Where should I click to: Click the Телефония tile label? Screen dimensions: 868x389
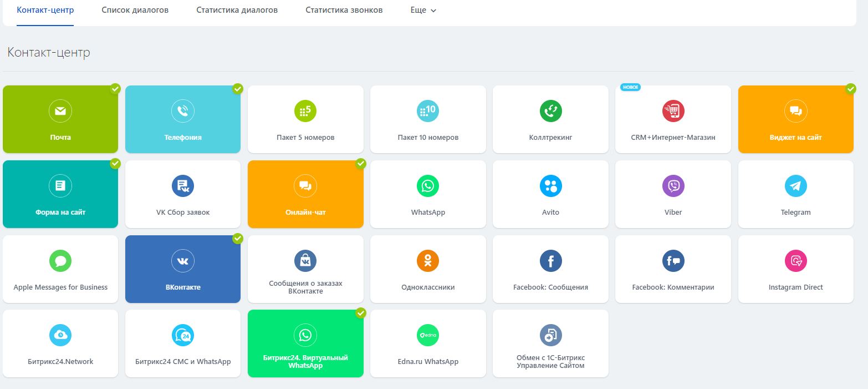(x=183, y=137)
